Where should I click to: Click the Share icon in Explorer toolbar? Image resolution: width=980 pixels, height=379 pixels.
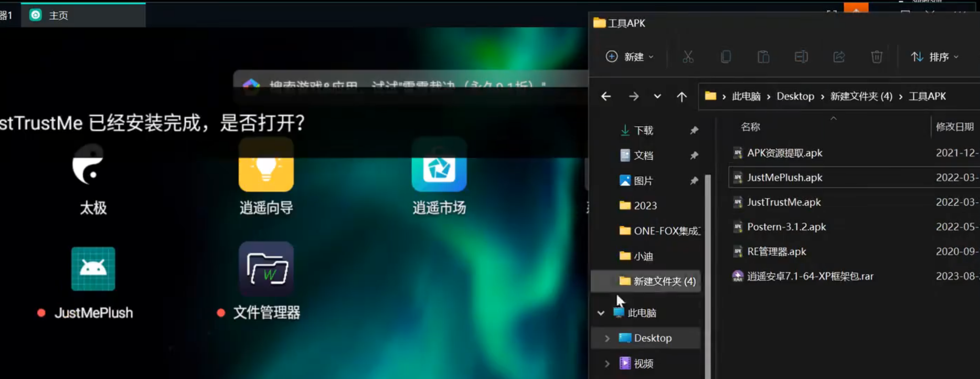point(839,57)
